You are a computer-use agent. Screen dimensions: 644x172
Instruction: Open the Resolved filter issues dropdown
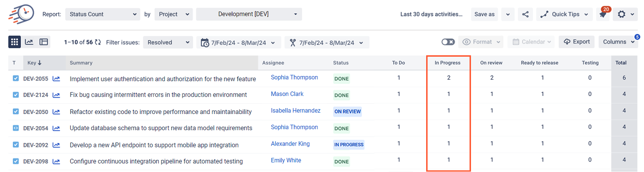coord(168,42)
